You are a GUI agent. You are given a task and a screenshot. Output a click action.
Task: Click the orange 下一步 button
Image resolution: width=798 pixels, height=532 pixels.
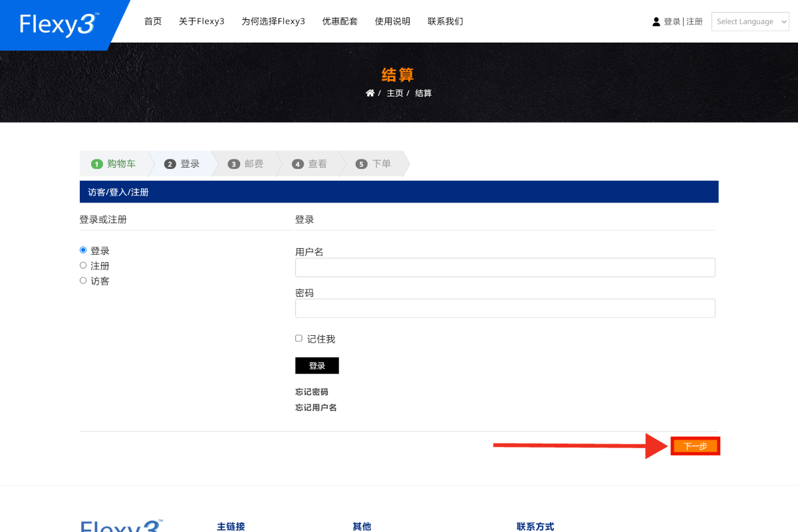click(695, 446)
